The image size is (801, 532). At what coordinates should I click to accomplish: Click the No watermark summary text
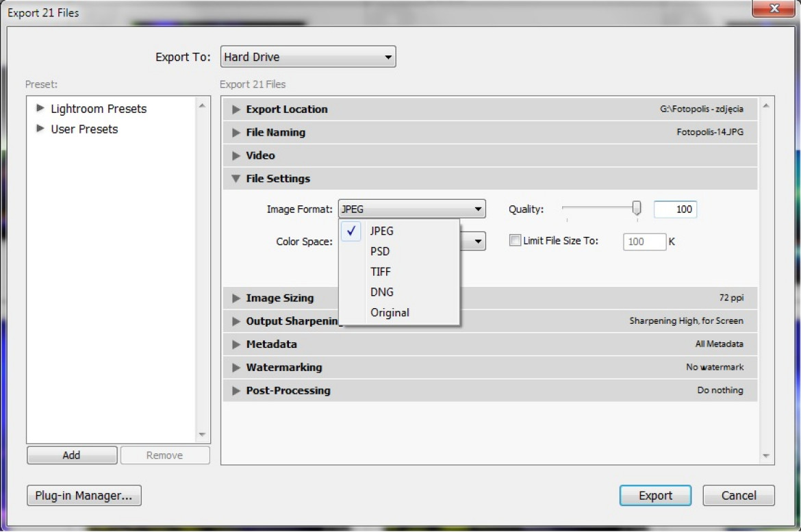point(715,367)
